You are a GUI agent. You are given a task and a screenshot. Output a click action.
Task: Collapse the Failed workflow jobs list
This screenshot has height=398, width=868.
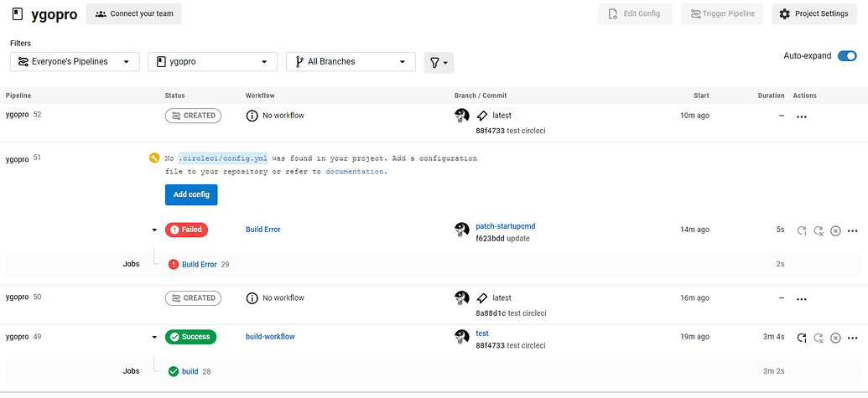pos(154,230)
